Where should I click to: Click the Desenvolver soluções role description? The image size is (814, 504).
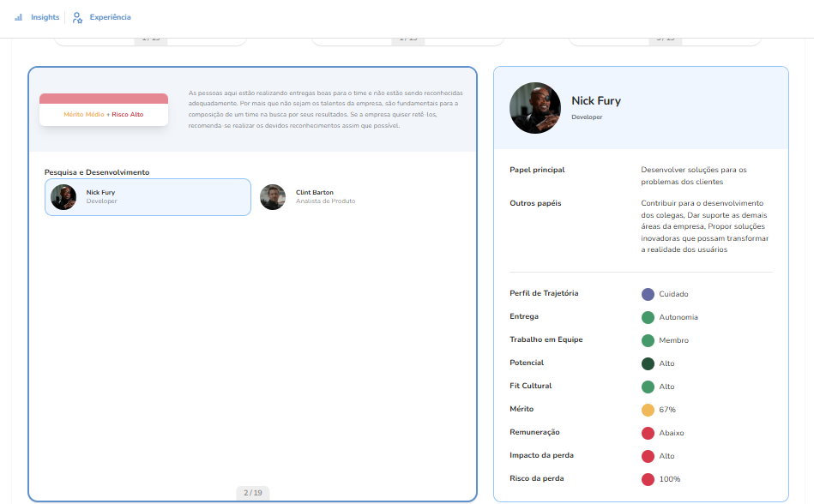click(694, 176)
